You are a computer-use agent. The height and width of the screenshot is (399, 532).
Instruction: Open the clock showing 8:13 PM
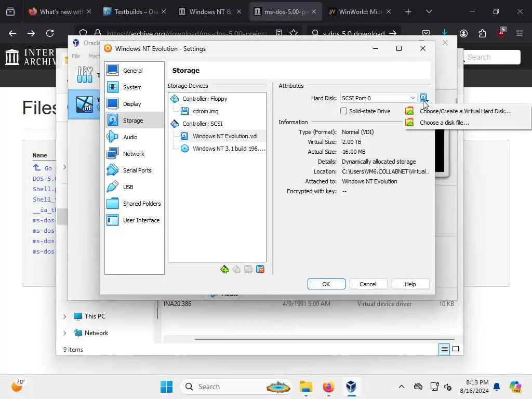tap(474, 387)
